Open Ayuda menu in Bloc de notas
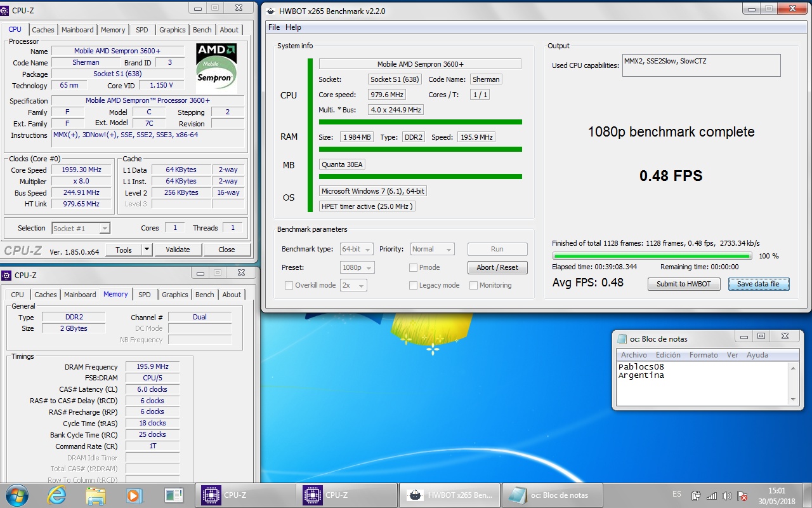The image size is (812, 508). coord(757,355)
